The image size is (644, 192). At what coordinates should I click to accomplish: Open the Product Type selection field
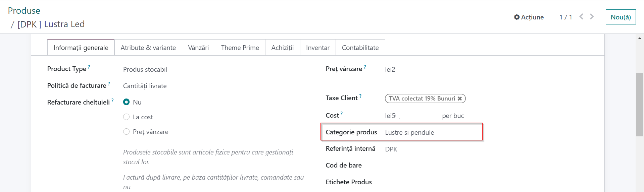(x=145, y=69)
